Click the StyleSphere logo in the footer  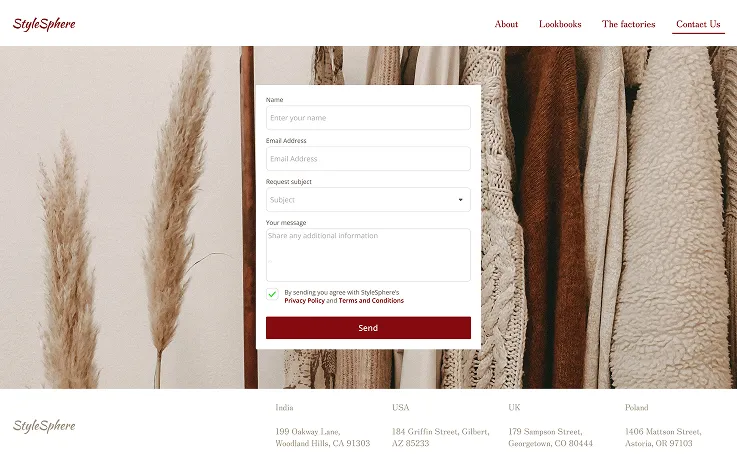(x=44, y=426)
